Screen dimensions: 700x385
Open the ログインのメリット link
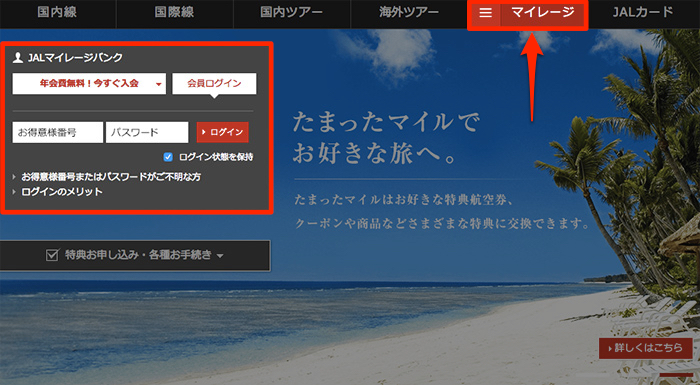[x=62, y=192]
